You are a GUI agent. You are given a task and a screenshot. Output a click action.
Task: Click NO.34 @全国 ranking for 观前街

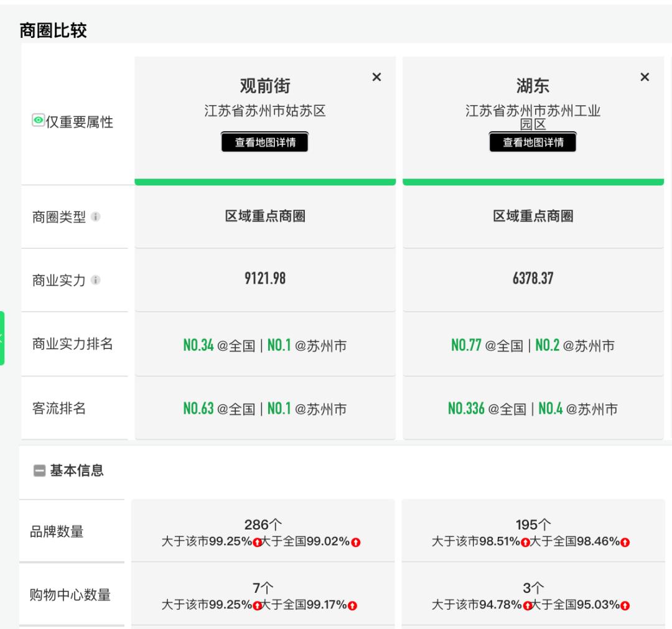219,345
